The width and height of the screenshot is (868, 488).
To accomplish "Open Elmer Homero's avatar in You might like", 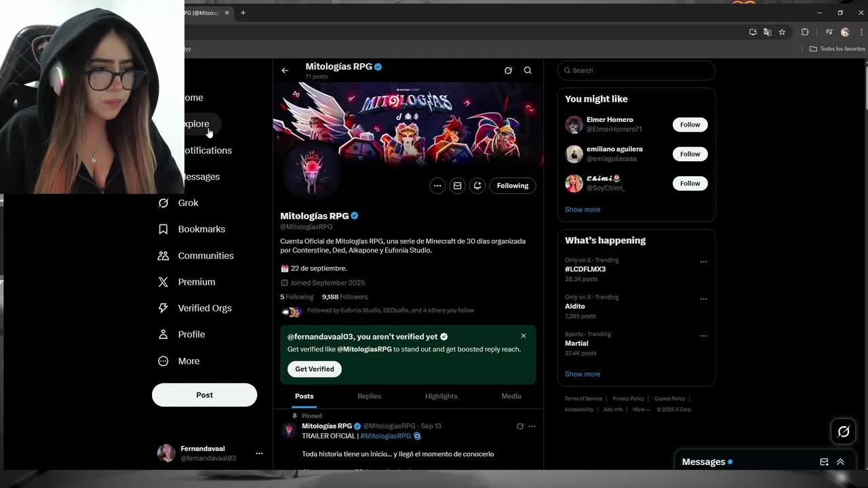I will pyautogui.click(x=574, y=125).
